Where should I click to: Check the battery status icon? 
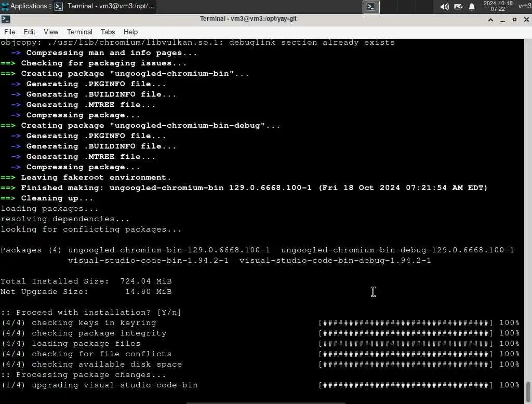(458, 7)
